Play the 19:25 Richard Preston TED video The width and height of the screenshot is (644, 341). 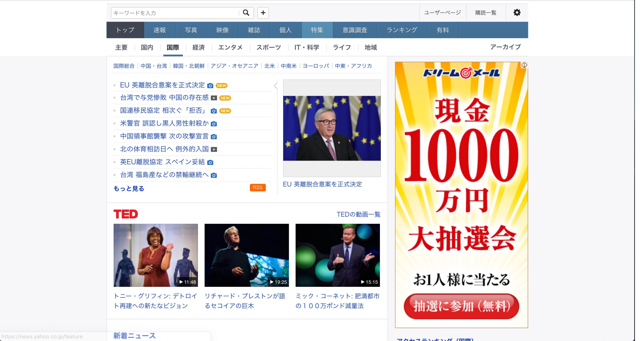click(x=247, y=255)
